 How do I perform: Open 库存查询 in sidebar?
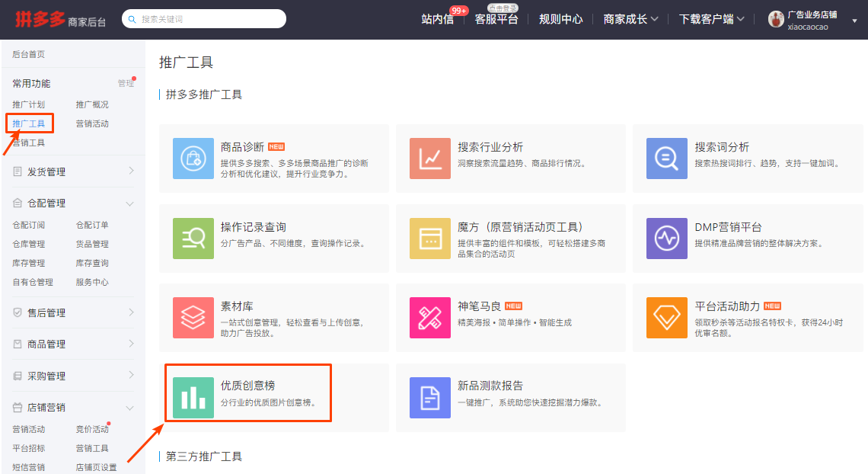tap(92, 263)
